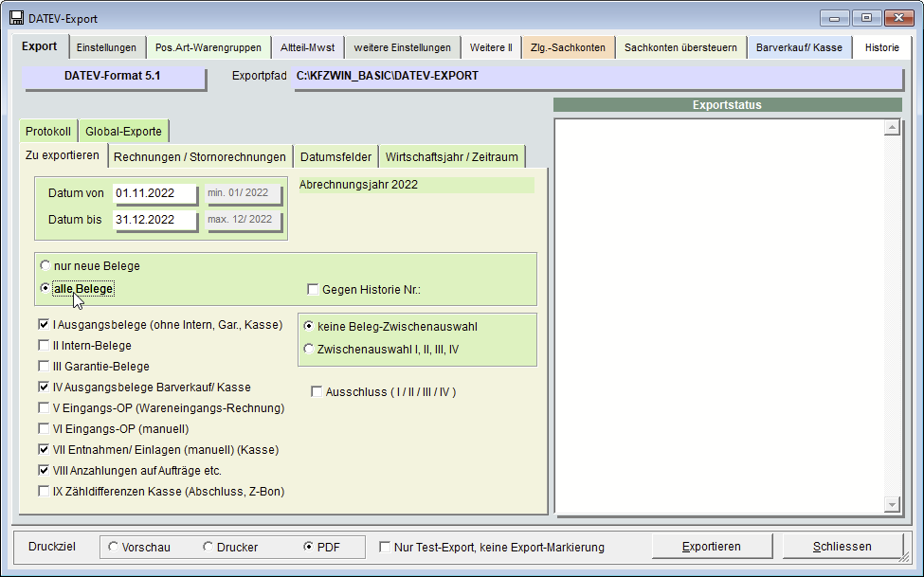Select the Export tab
Screen dimensions: 924x577
coord(40,46)
